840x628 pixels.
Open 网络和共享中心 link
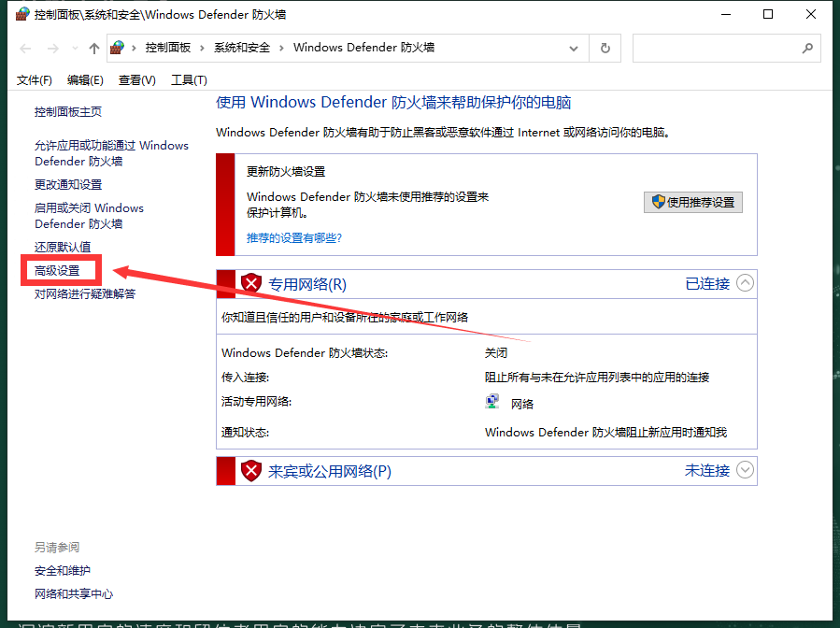click(74, 593)
